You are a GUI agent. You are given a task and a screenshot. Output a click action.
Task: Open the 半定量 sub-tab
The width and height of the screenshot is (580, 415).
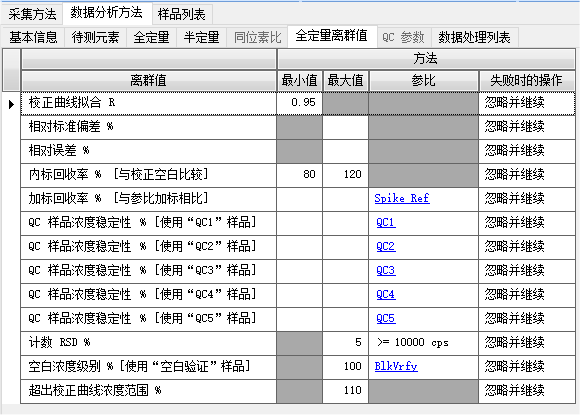pos(201,37)
